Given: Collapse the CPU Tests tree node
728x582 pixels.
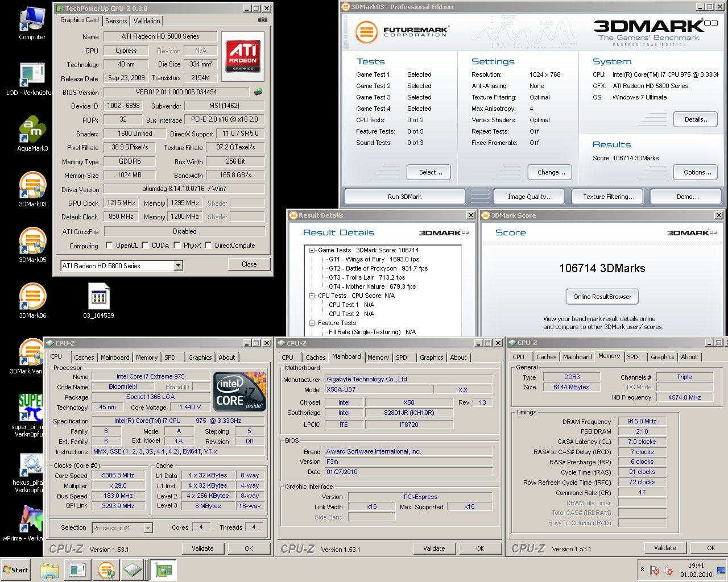Looking at the screenshot, I should tap(312, 296).
